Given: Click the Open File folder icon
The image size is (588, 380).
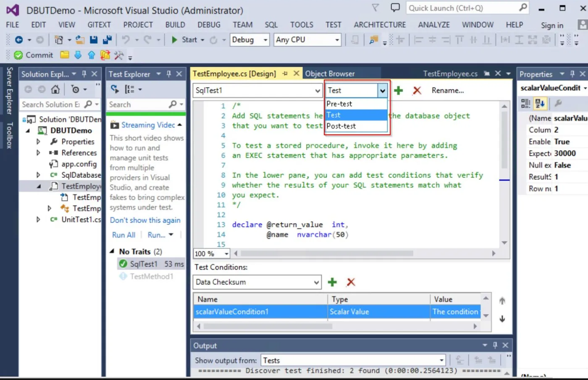Looking at the screenshot, I should tap(80, 40).
